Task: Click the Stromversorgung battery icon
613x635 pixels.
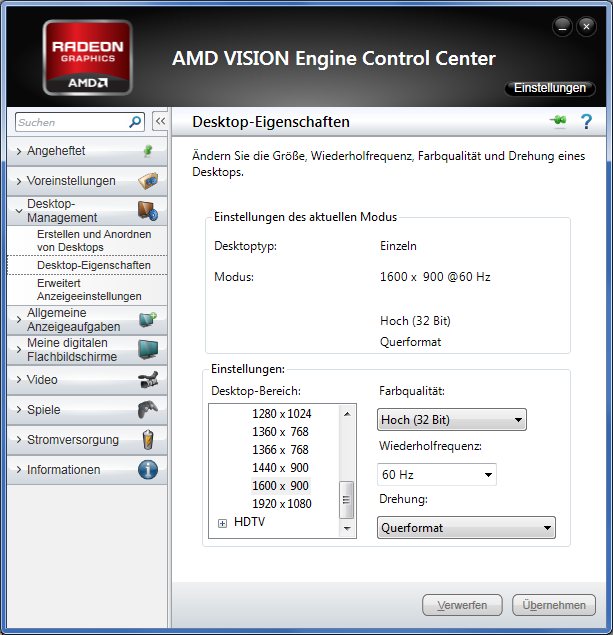Action: pos(147,440)
